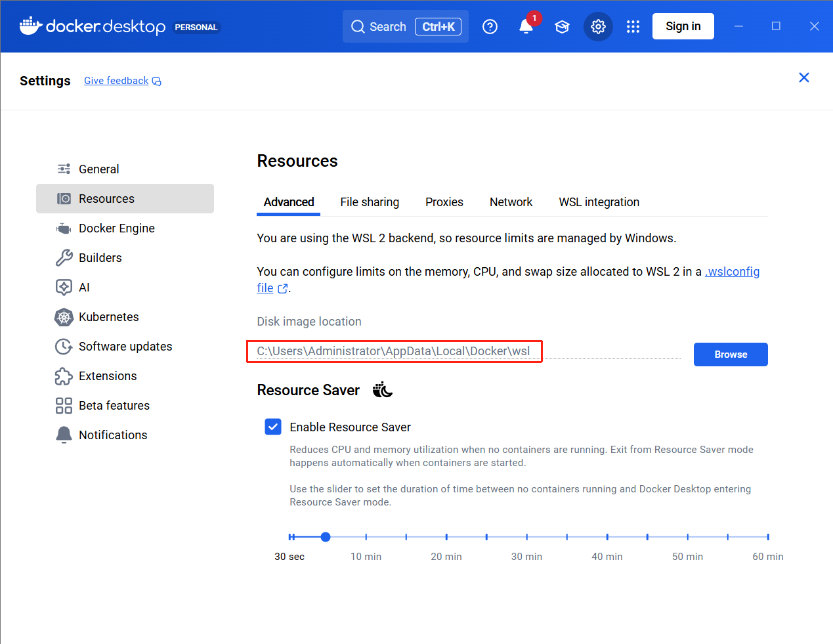The image size is (833, 644).
Task: Click the PERSONAL plan badge
Action: pyautogui.click(x=196, y=27)
